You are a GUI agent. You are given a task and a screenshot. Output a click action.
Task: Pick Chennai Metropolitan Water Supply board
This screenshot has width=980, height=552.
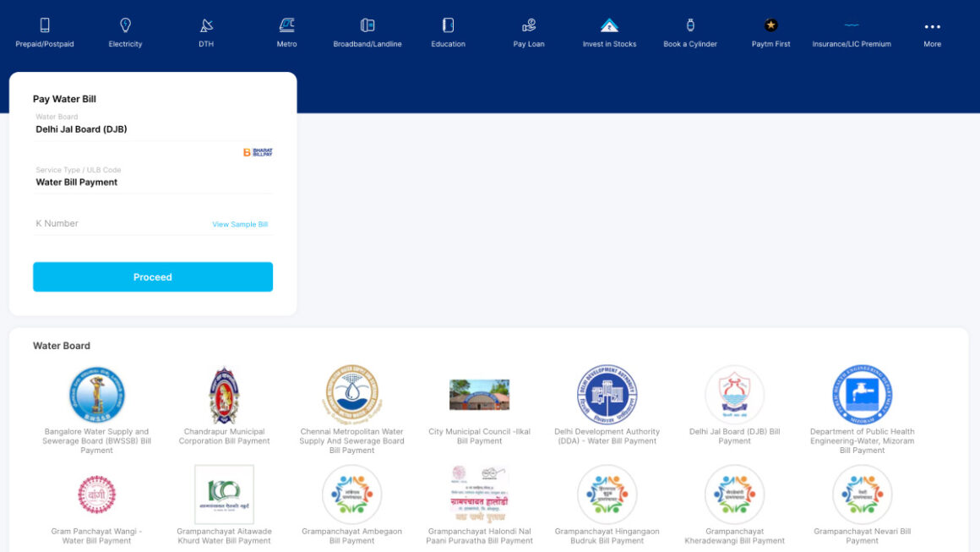pyautogui.click(x=351, y=395)
